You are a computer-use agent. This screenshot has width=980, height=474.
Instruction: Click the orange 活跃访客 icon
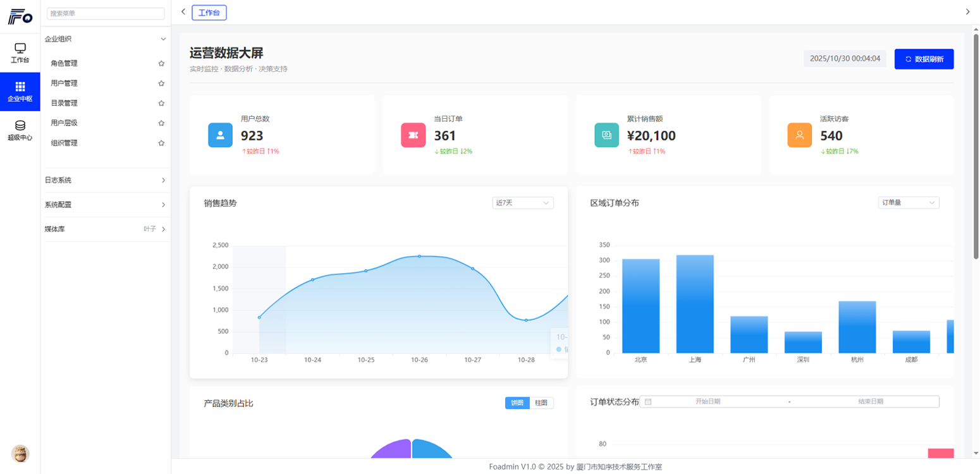[x=799, y=135]
